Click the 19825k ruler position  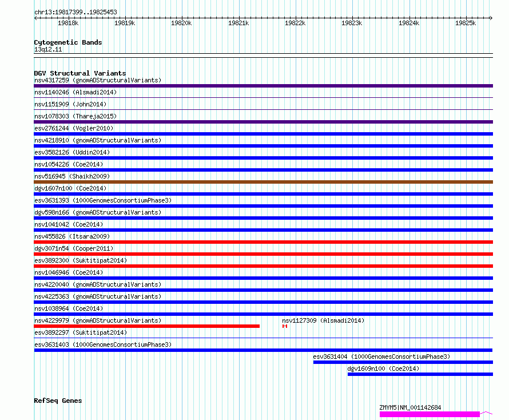(466, 23)
